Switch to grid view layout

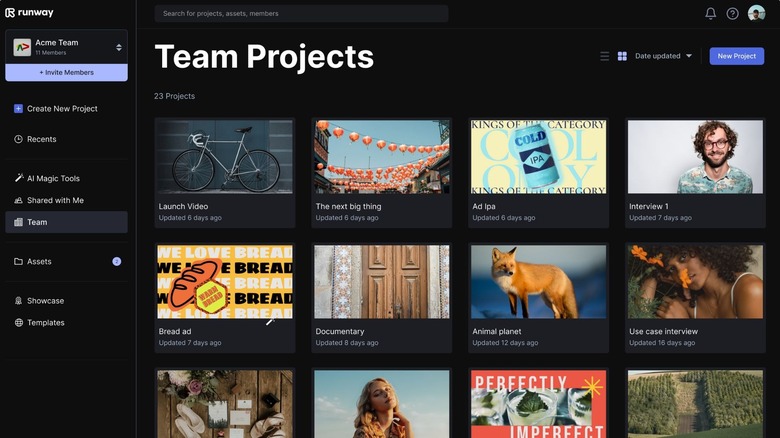pyautogui.click(x=622, y=56)
